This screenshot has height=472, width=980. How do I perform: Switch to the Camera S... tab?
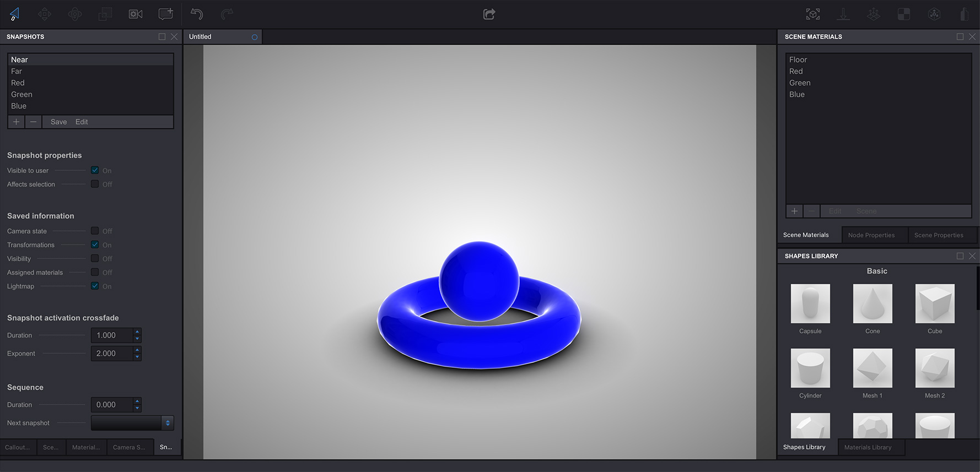129,447
